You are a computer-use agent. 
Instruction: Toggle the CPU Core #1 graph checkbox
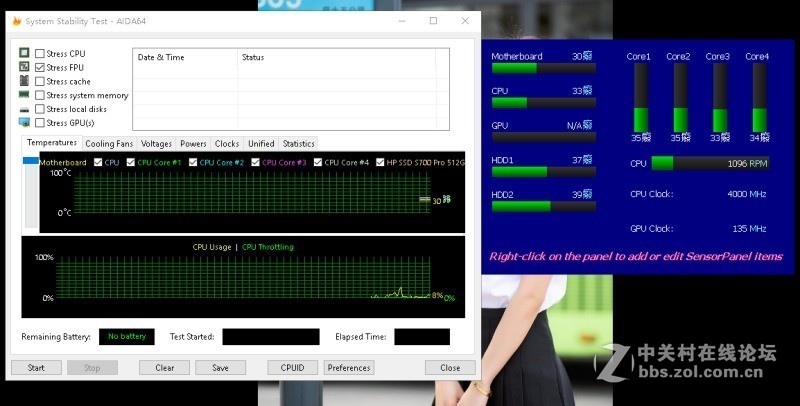tap(131, 162)
